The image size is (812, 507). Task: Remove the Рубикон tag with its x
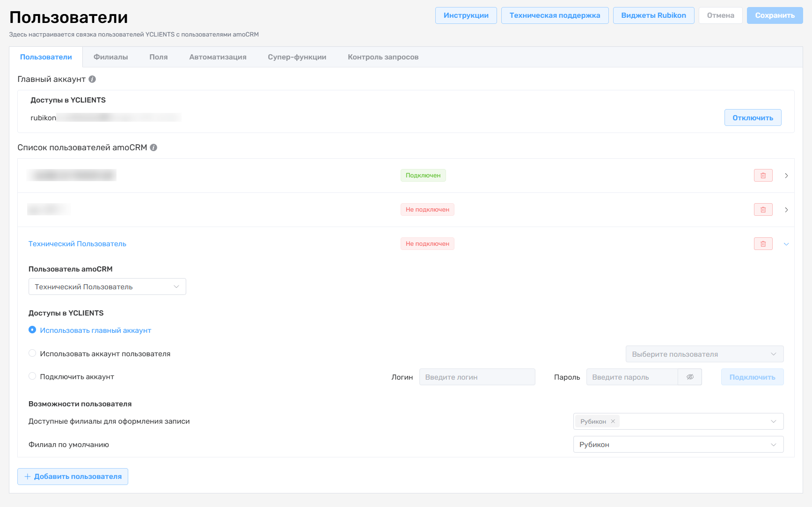613,421
